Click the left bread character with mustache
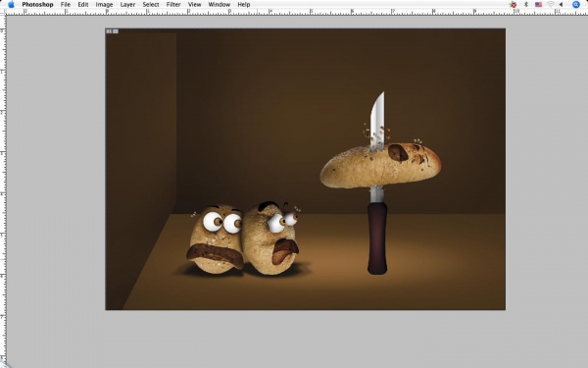This screenshot has width=588, height=368. coord(216,239)
